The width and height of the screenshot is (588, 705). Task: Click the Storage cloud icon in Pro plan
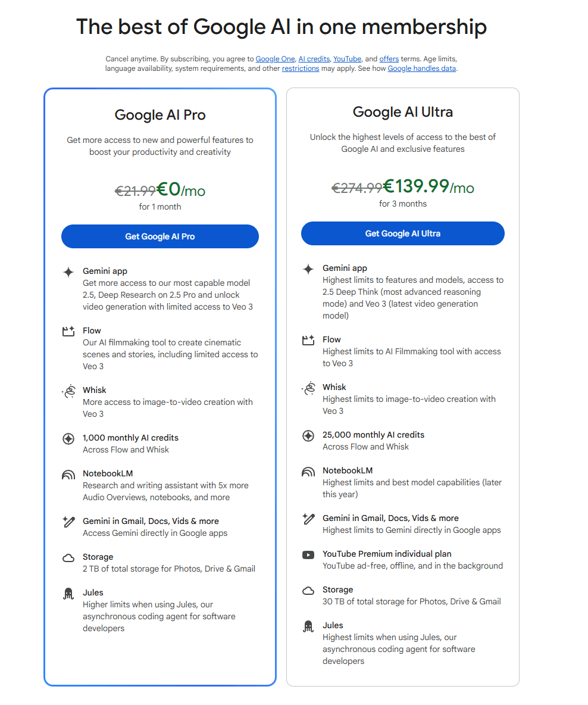(x=68, y=558)
